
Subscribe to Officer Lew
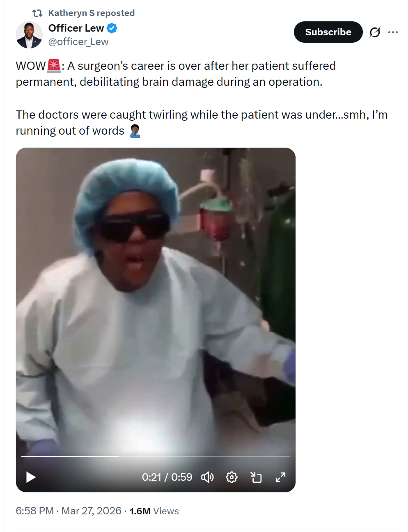328,32
